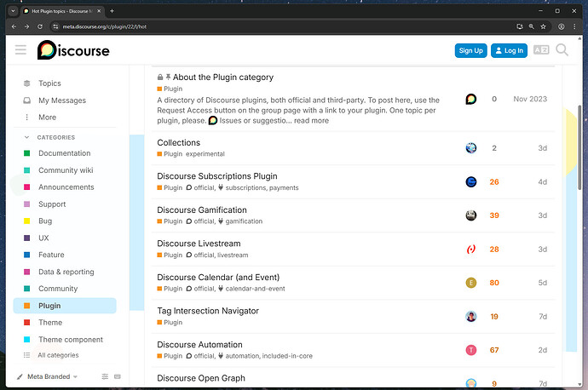The image size is (588, 390).
Task: Reload the page
Action: (x=40, y=26)
